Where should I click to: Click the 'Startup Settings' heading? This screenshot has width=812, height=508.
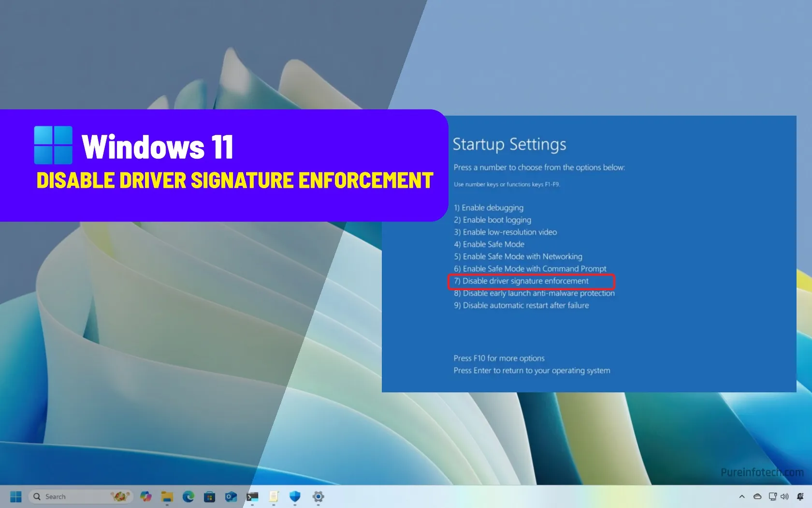click(x=509, y=144)
